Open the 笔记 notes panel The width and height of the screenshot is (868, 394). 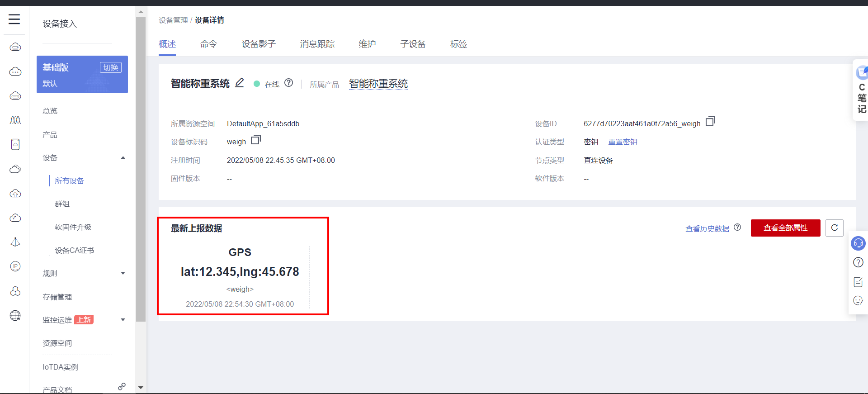click(862, 90)
